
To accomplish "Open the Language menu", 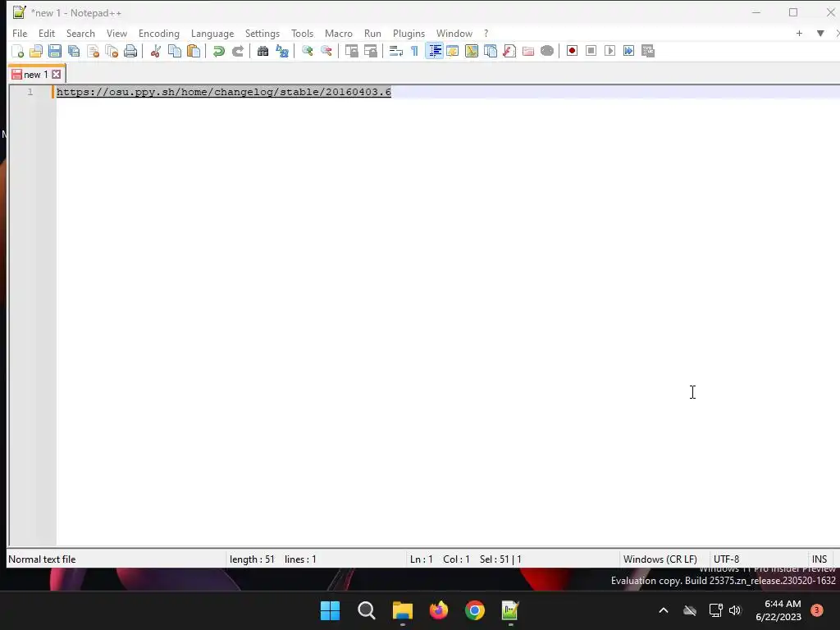I will click(x=212, y=33).
